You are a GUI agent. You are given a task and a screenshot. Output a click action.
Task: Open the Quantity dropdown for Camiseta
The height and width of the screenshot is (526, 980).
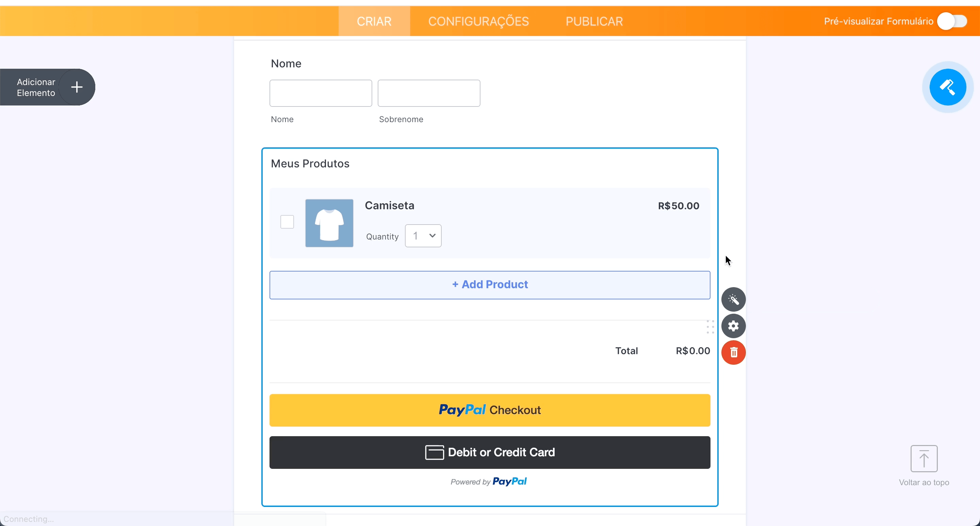[x=423, y=236]
